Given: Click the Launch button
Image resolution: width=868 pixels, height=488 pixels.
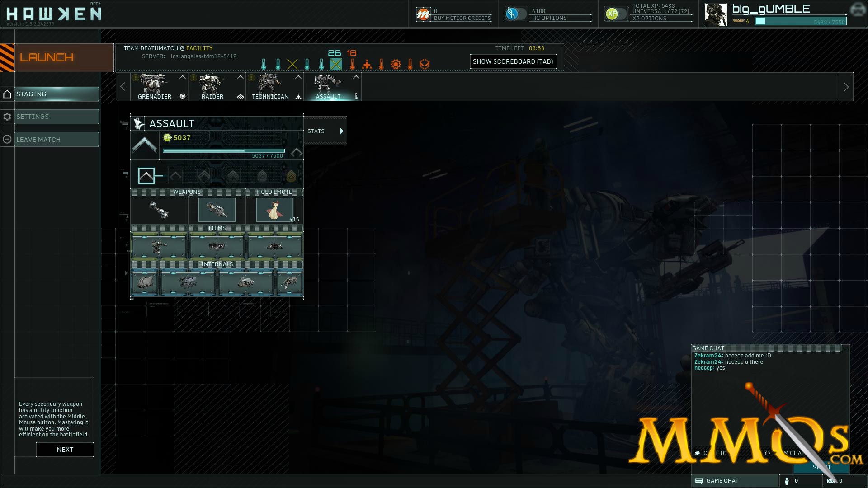Looking at the screenshot, I should pyautogui.click(x=57, y=57).
